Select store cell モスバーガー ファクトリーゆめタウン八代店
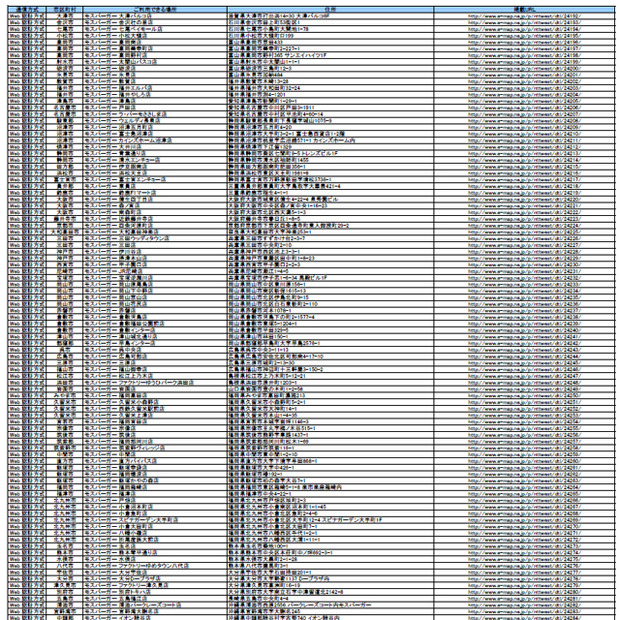The height and width of the screenshot is (620, 620). coord(155,565)
